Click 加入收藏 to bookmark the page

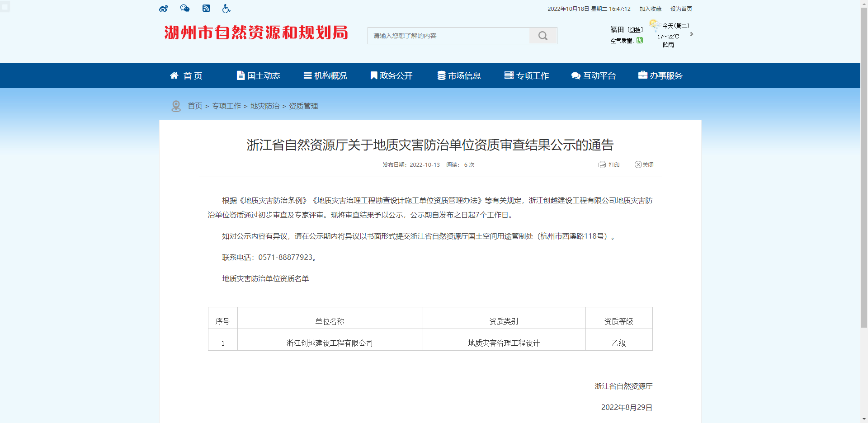[650, 8]
